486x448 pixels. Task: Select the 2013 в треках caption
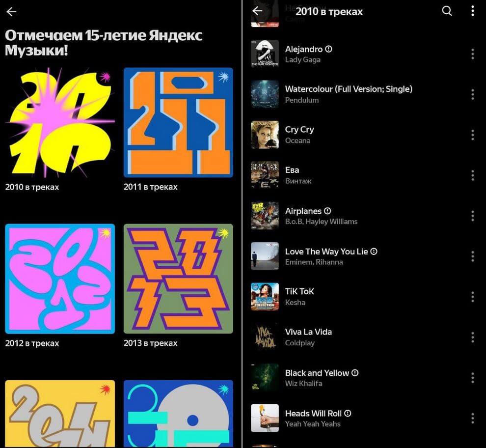tap(151, 343)
